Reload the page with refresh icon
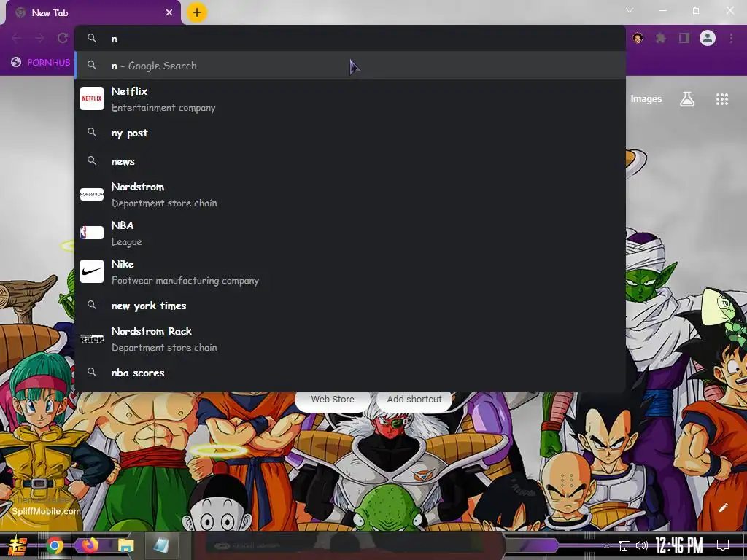 (63, 38)
